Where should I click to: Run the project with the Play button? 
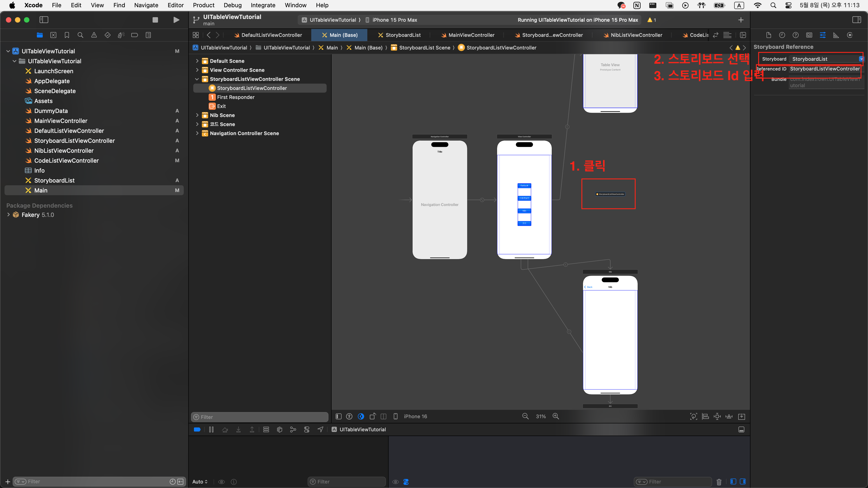pos(176,20)
